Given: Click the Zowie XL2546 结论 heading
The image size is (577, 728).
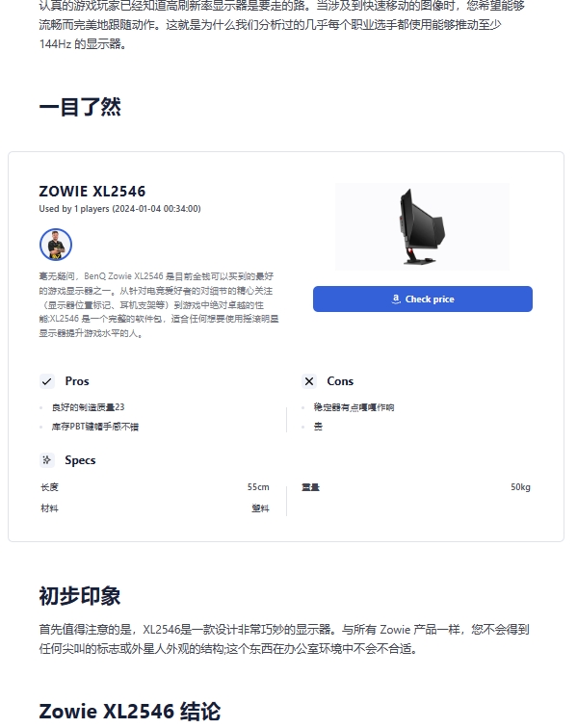Looking at the screenshot, I should [x=130, y=712].
